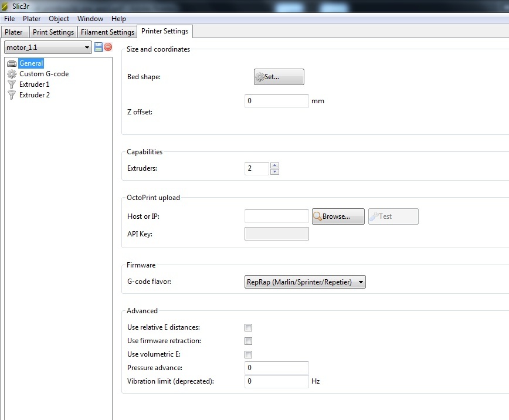Open Extruder 2 settings page
Screen dimensions: 509x420
point(35,95)
